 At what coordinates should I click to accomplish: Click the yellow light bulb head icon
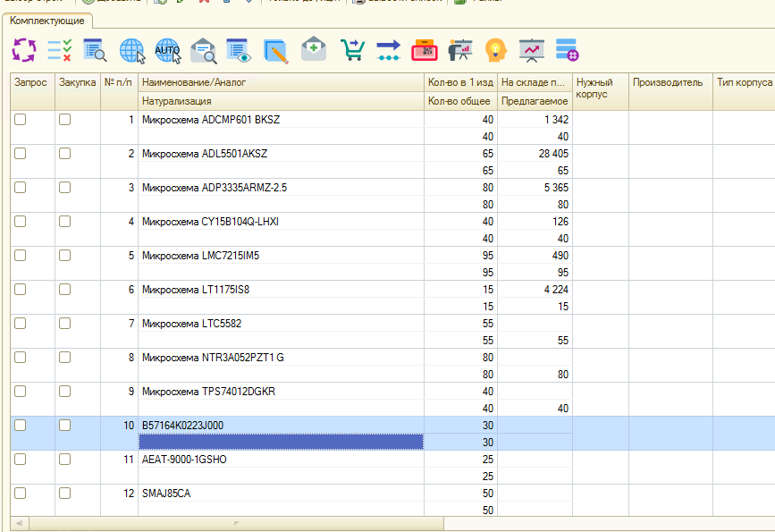pyautogui.click(x=495, y=50)
